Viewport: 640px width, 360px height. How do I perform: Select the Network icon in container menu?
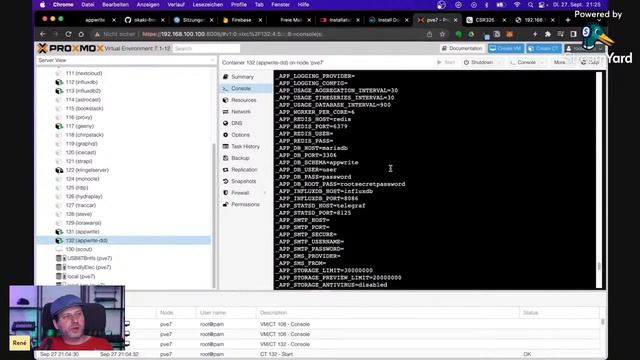(225, 111)
